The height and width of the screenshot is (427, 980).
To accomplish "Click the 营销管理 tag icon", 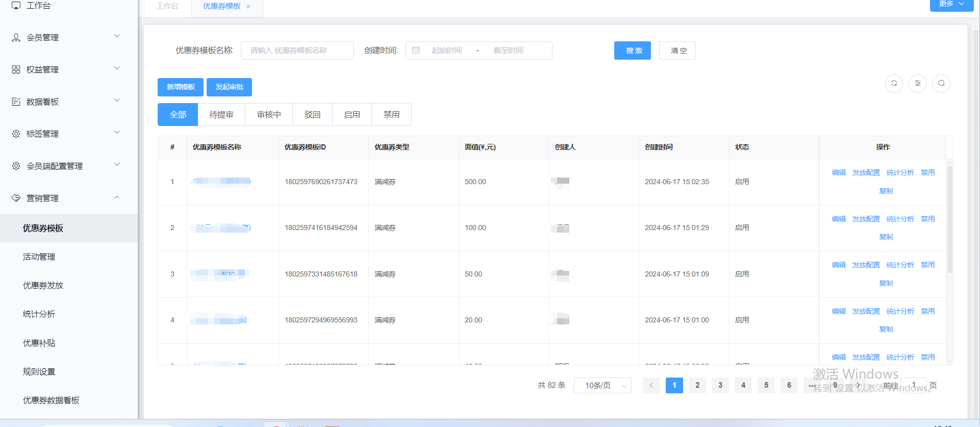I will 16,198.
